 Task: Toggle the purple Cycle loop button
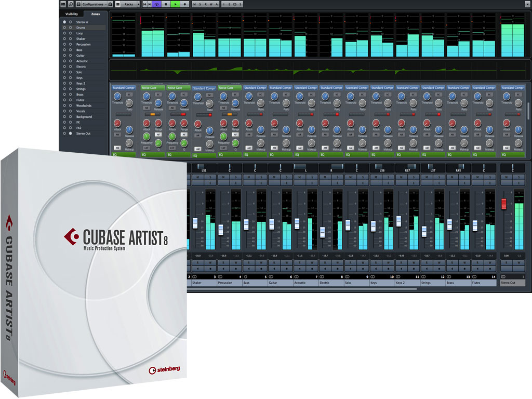157,4
